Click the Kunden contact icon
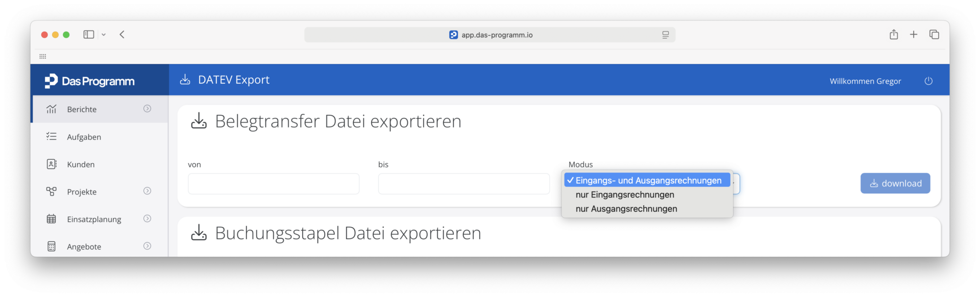 coord(52,164)
